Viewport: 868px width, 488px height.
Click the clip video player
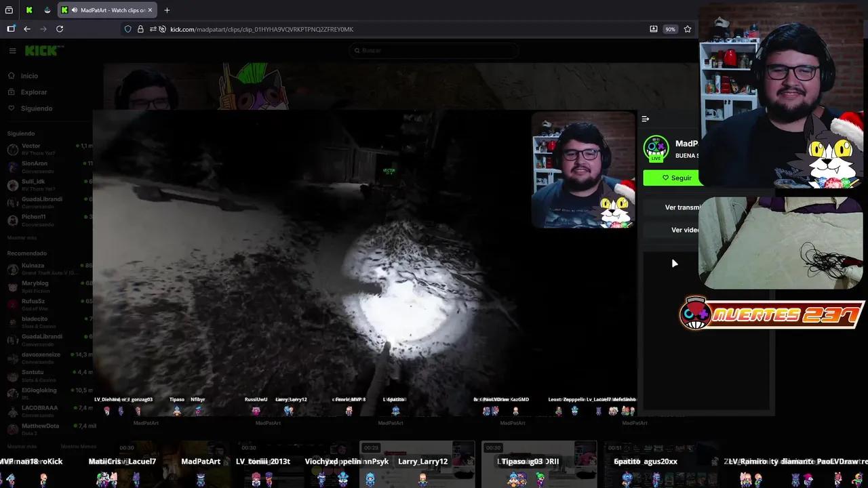(x=365, y=263)
